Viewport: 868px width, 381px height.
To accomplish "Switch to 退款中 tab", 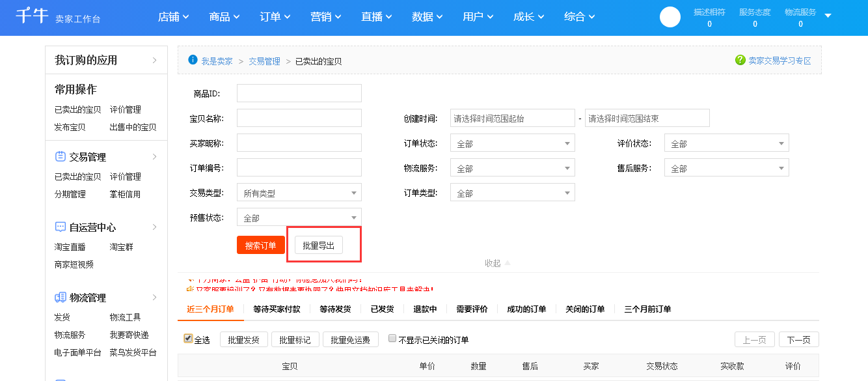I will (425, 309).
